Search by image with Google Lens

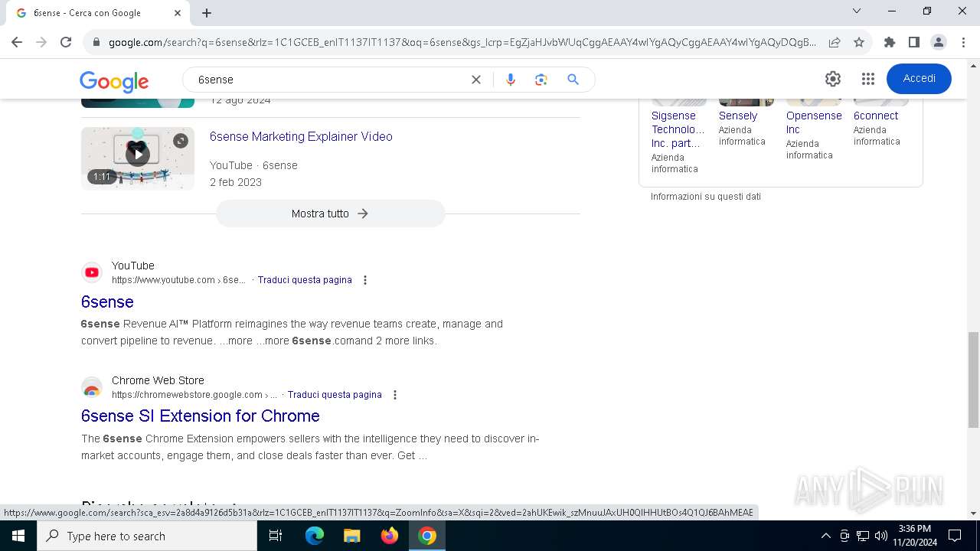tap(541, 80)
